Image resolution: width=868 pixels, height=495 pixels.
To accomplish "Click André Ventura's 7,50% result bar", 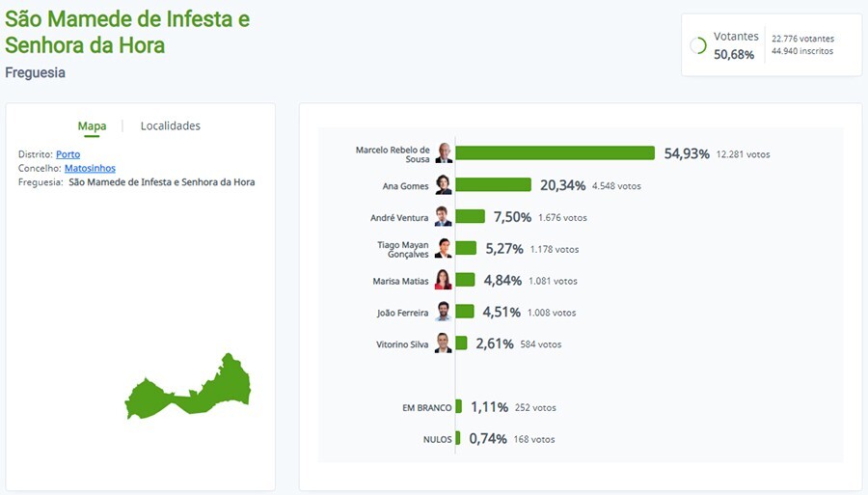I will (470, 217).
